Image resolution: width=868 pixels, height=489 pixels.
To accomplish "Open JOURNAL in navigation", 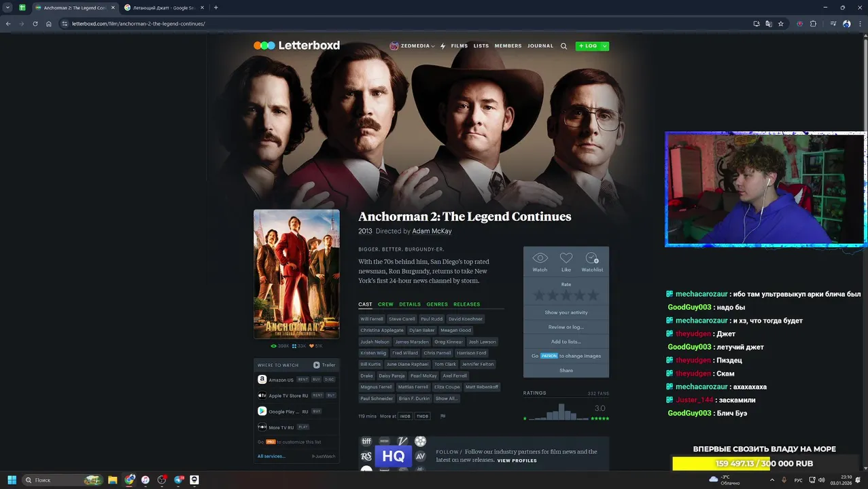I will tap(540, 46).
